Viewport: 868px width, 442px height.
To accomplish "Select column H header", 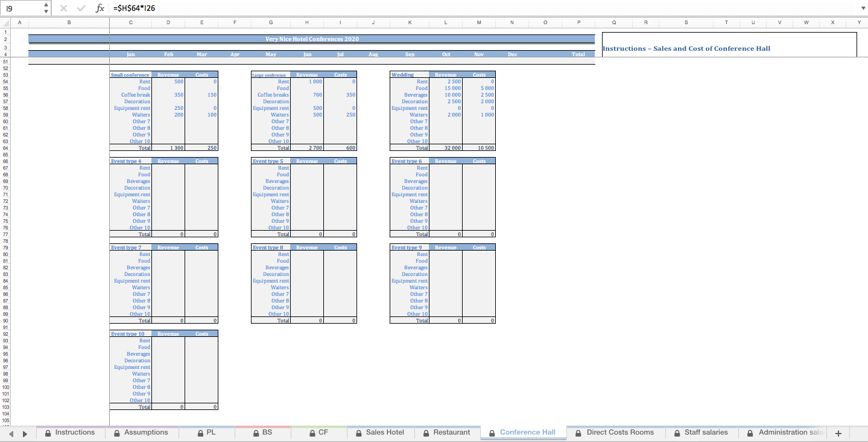I will pyautogui.click(x=307, y=22).
